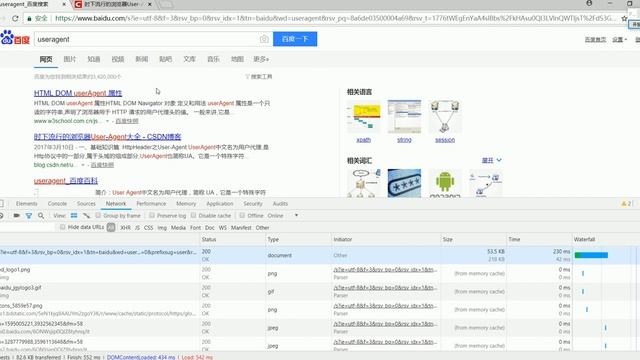
Task: Check the Disable cache option
Action: (193, 215)
